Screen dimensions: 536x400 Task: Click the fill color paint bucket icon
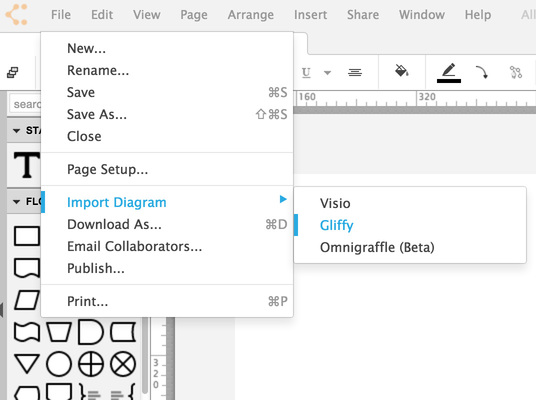(x=402, y=71)
